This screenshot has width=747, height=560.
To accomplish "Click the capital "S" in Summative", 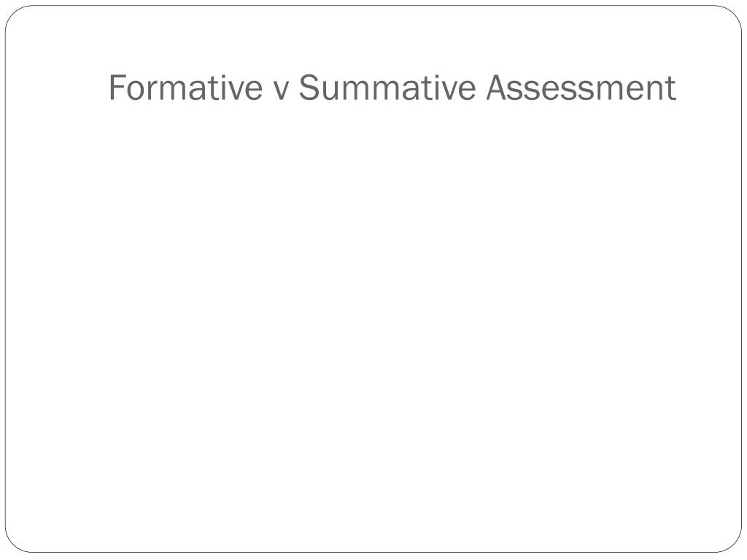I will (309, 87).
